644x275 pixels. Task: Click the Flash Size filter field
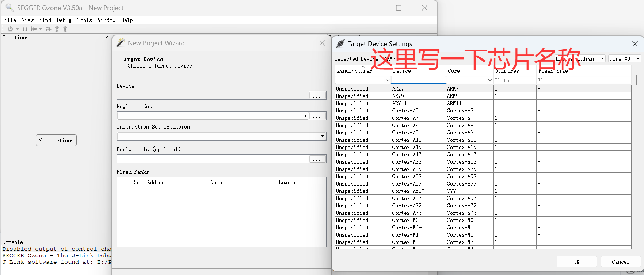(x=584, y=80)
